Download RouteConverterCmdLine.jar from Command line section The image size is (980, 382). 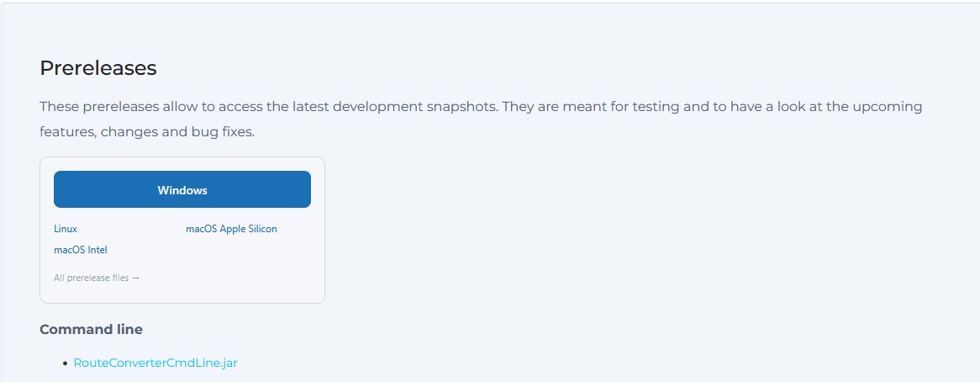pos(155,363)
